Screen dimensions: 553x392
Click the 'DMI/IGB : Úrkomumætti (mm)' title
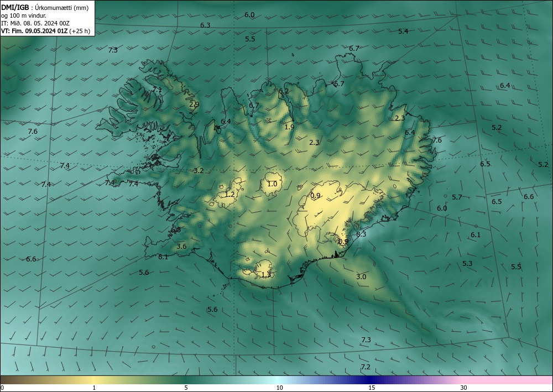coord(45,7)
